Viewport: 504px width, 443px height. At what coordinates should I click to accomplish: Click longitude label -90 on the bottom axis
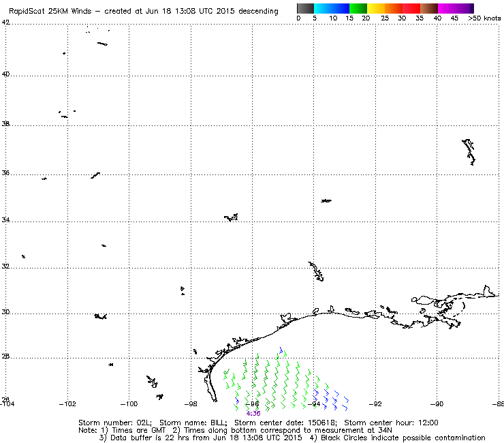[437, 403]
